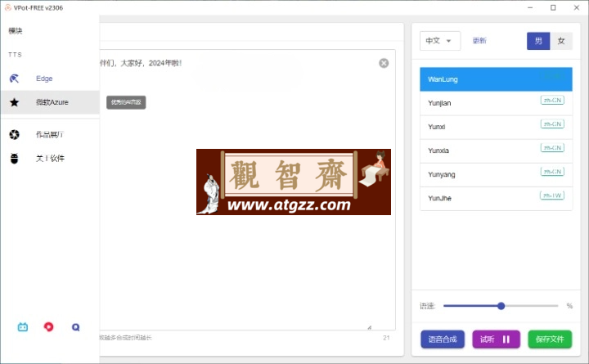
Task: Minimize the VPot window
Action: pos(530,7)
